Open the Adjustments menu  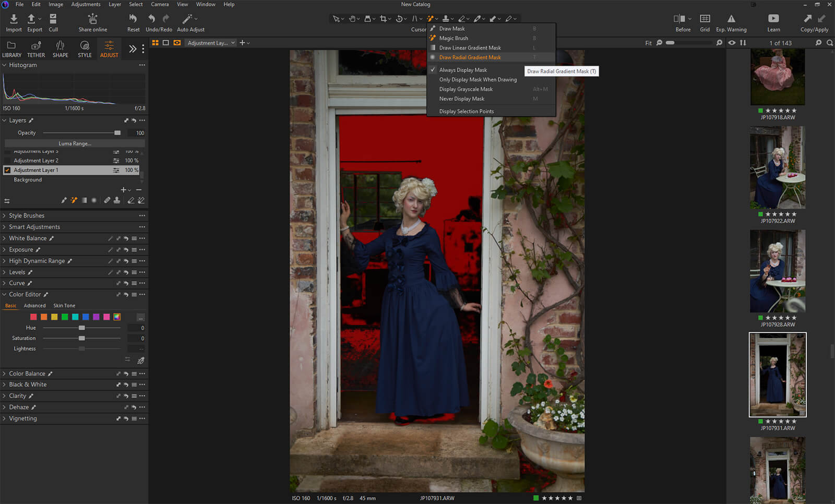(x=86, y=4)
